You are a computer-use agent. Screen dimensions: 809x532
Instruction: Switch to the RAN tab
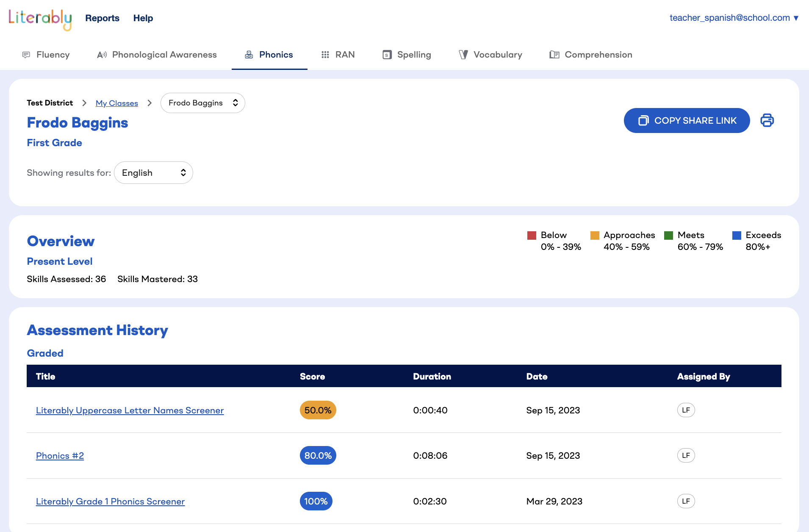[338, 55]
